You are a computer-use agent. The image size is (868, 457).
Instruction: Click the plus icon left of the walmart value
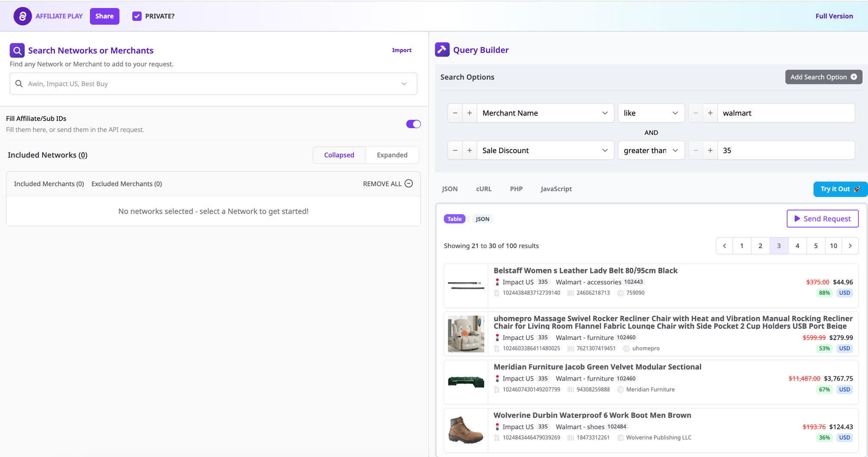coord(710,113)
